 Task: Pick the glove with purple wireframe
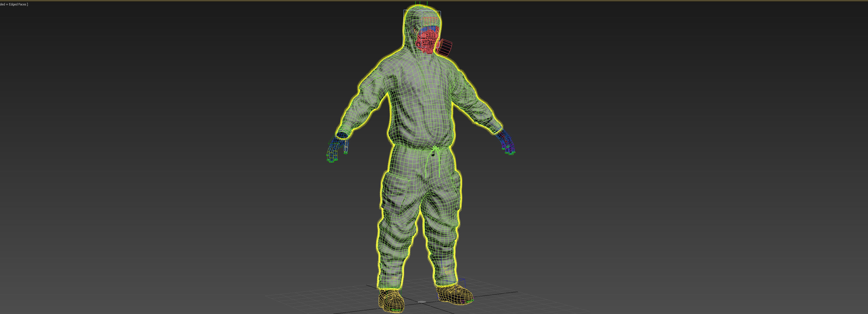[x=506, y=142]
